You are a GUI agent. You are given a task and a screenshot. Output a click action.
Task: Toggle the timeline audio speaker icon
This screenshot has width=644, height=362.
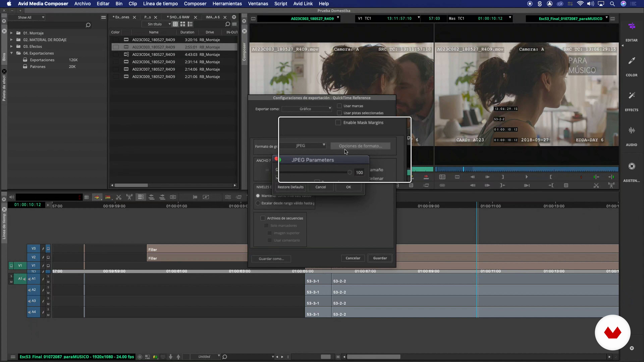pos(12,197)
